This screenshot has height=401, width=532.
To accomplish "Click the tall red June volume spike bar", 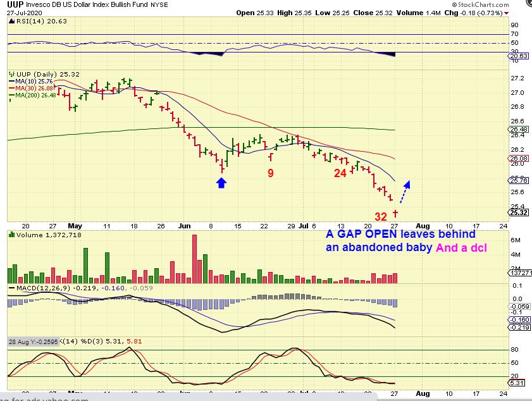I will [x=194, y=259].
